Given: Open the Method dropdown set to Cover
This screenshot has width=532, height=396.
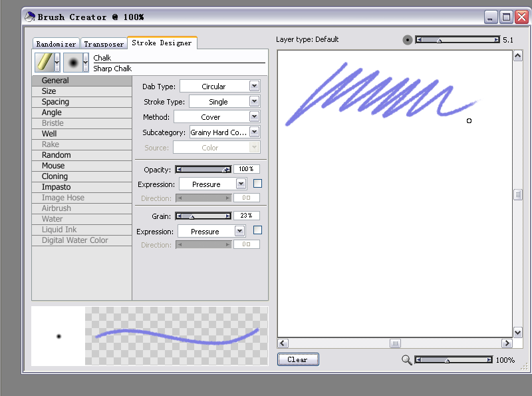Looking at the screenshot, I should pyautogui.click(x=254, y=116).
